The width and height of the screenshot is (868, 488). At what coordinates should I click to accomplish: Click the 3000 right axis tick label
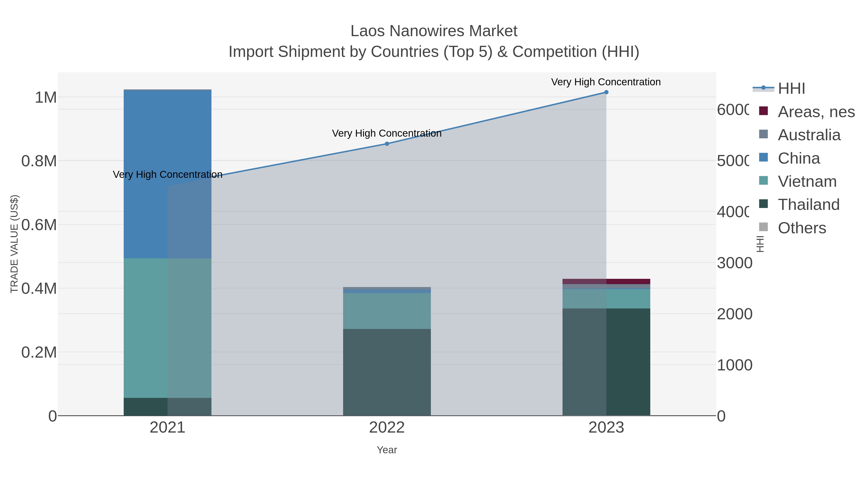735,263
